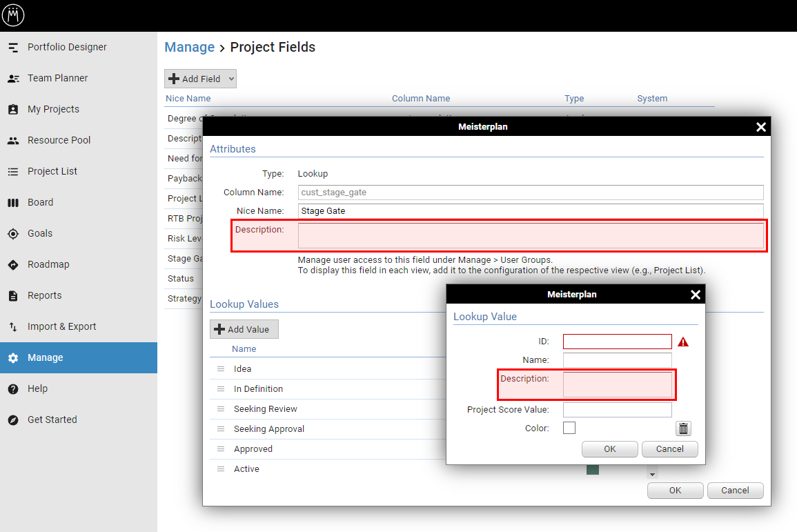This screenshot has width=797, height=532.
Task: Close the Attributes dialog window
Action: 760,127
